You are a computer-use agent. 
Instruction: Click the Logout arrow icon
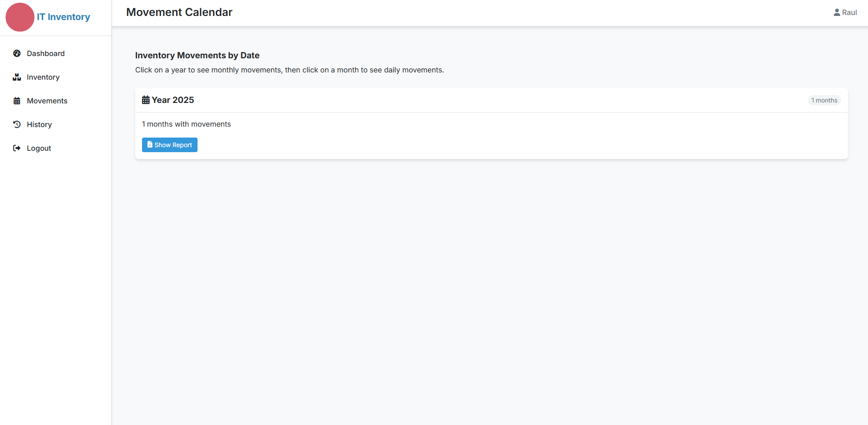click(x=17, y=148)
